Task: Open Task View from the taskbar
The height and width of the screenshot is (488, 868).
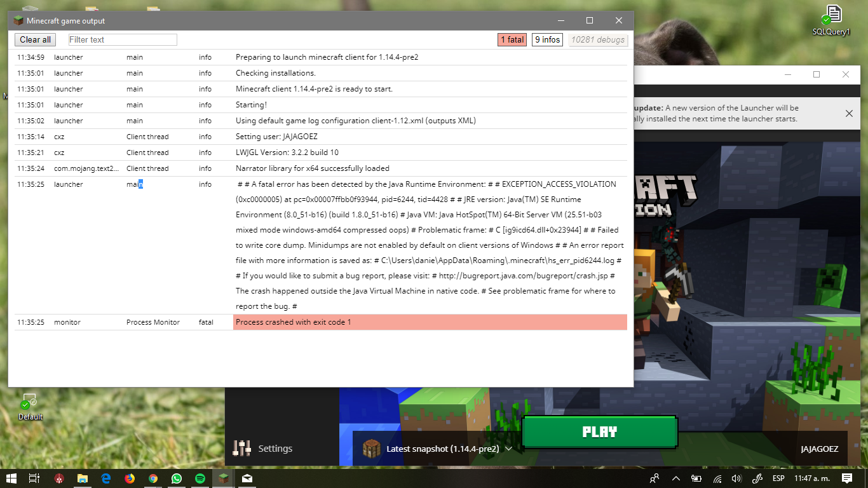Action: 35,478
